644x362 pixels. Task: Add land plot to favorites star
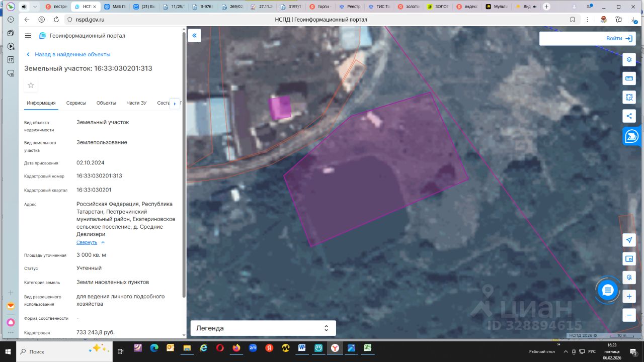(31, 85)
